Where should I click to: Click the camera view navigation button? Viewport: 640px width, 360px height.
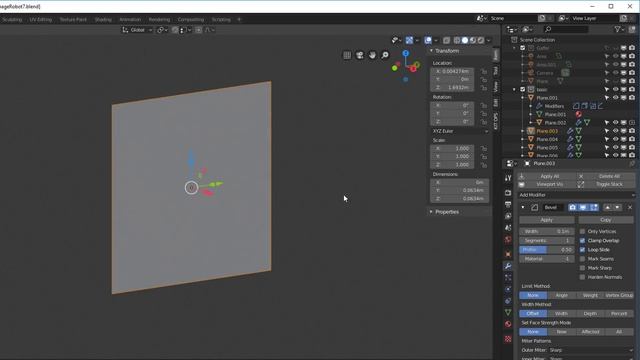click(360, 55)
